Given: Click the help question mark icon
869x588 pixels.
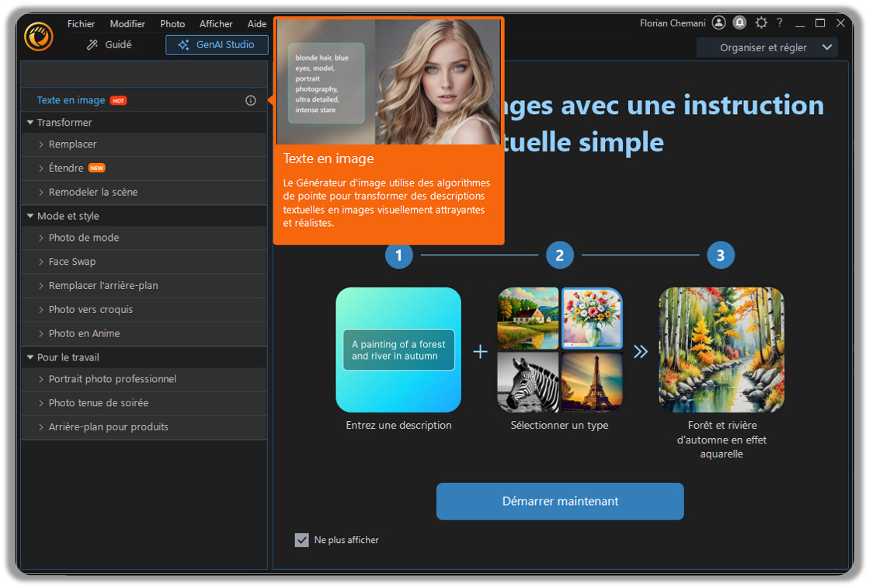Looking at the screenshot, I should [x=779, y=23].
